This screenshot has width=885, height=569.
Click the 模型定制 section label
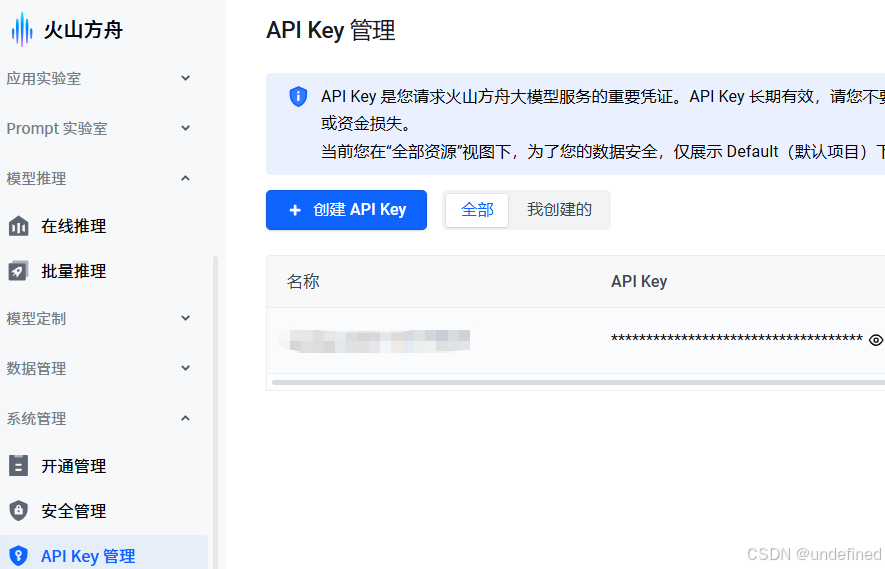36,318
